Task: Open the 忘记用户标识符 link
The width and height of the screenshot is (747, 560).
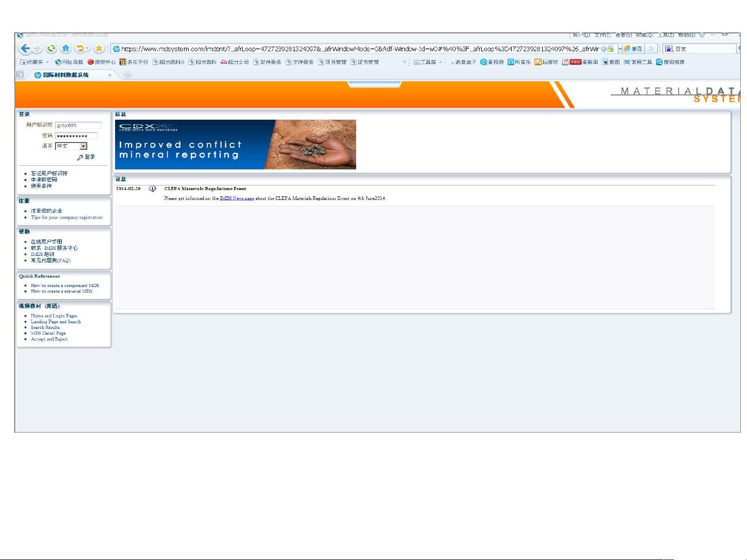Action: (49, 174)
